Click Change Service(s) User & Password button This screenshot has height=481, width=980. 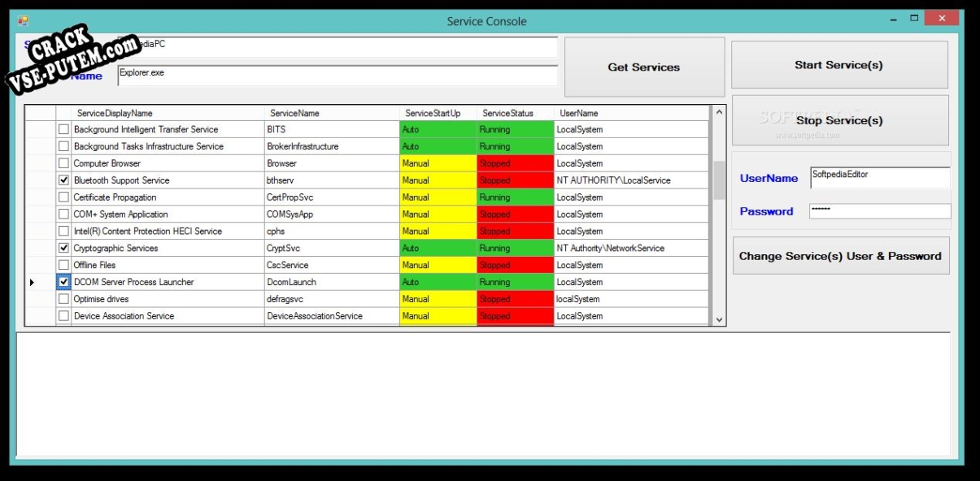click(x=840, y=256)
